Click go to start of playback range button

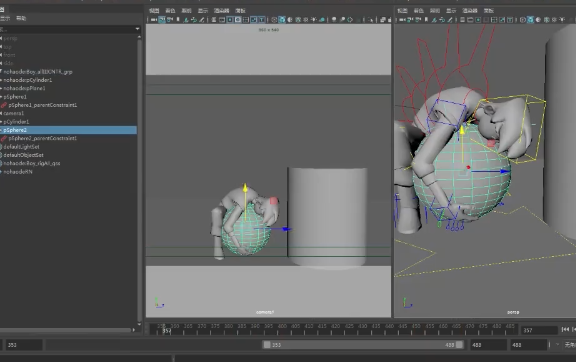pyautogui.click(x=565, y=330)
